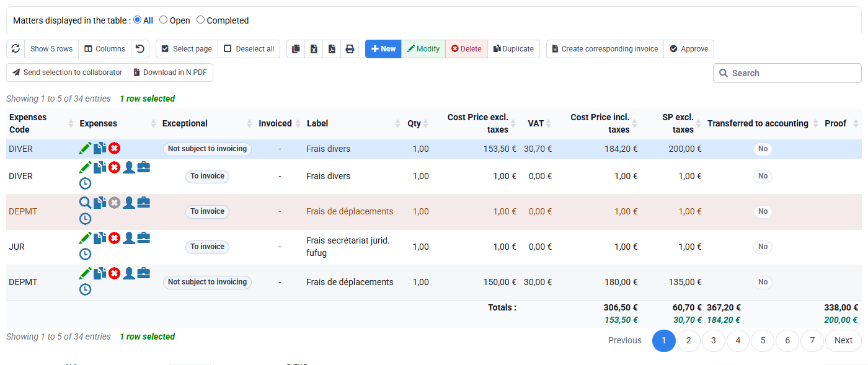This screenshot has height=365, width=868.
Task: Go to page 7
Action: [x=812, y=340]
